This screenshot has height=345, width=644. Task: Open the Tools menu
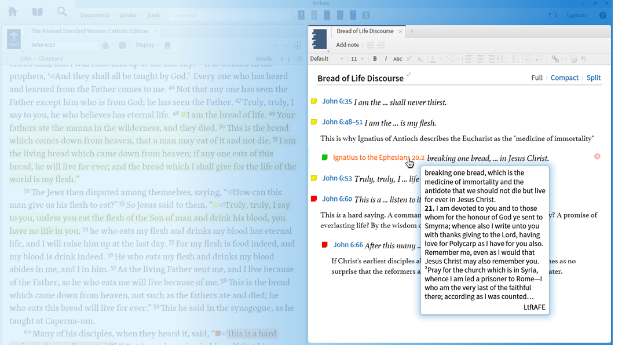click(x=153, y=15)
